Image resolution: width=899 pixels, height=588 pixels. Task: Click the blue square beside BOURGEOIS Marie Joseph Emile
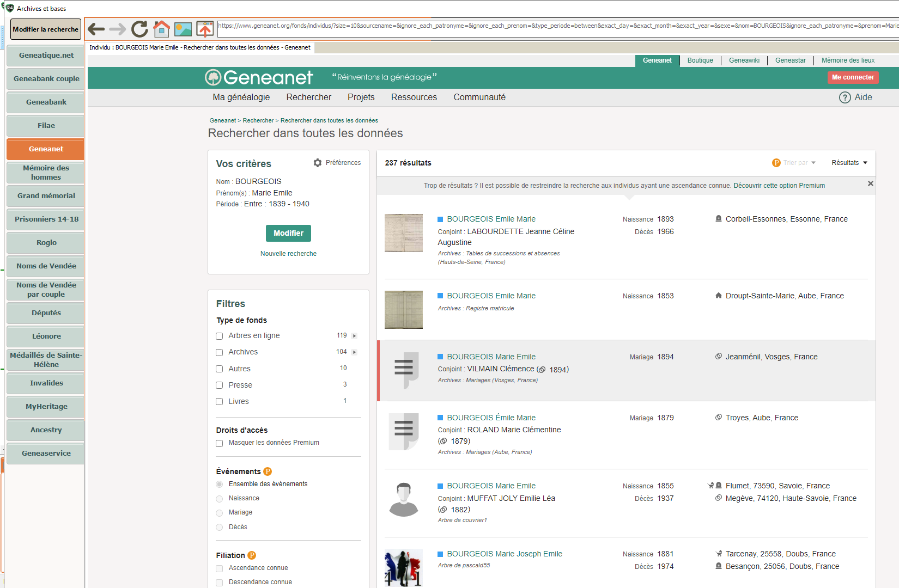pyautogui.click(x=440, y=554)
